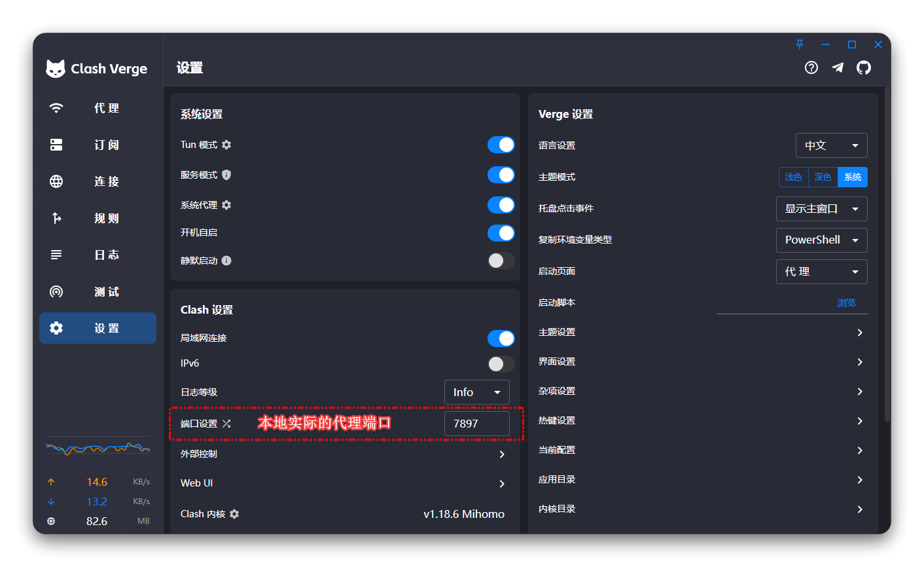Toggle 局域网连接 switch
Viewport: 924px width, 567px height.
pyautogui.click(x=501, y=338)
